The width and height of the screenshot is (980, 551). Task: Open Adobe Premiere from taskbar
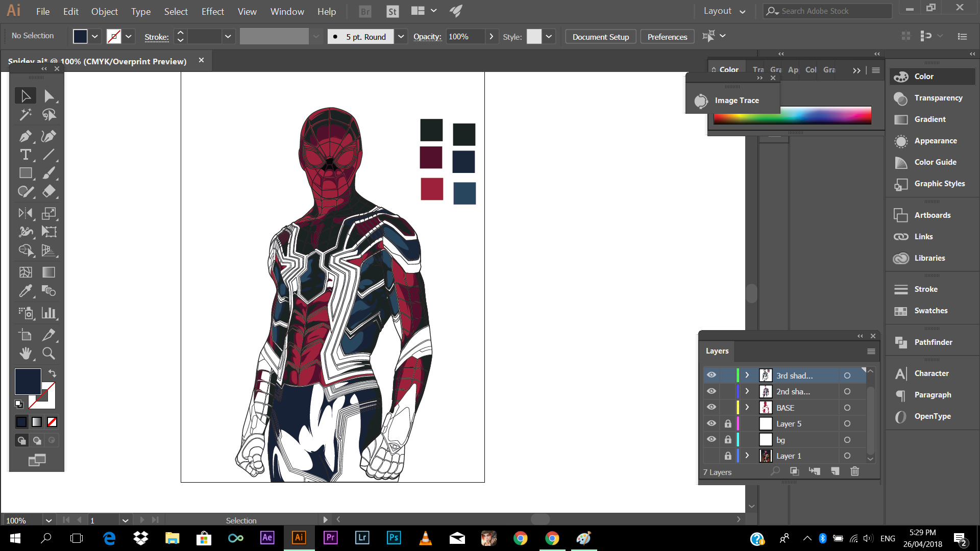[x=331, y=538]
